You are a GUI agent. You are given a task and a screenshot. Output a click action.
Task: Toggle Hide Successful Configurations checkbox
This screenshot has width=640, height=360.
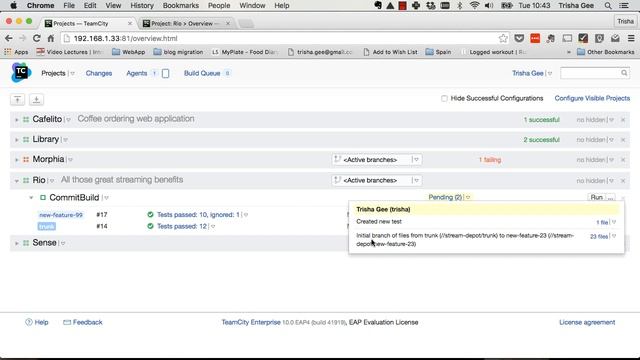(444, 98)
